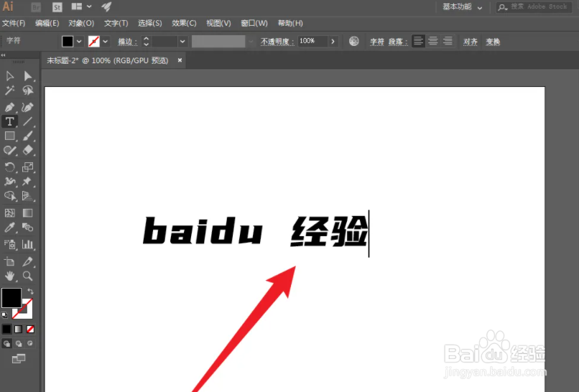Select the Rotate tool
The width and height of the screenshot is (579, 392).
pos(10,167)
